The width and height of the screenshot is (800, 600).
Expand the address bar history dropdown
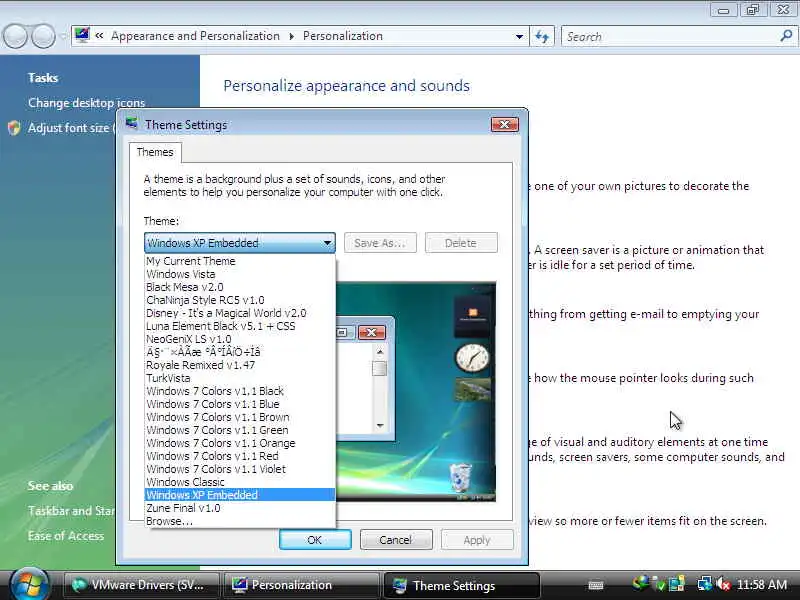click(519, 36)
